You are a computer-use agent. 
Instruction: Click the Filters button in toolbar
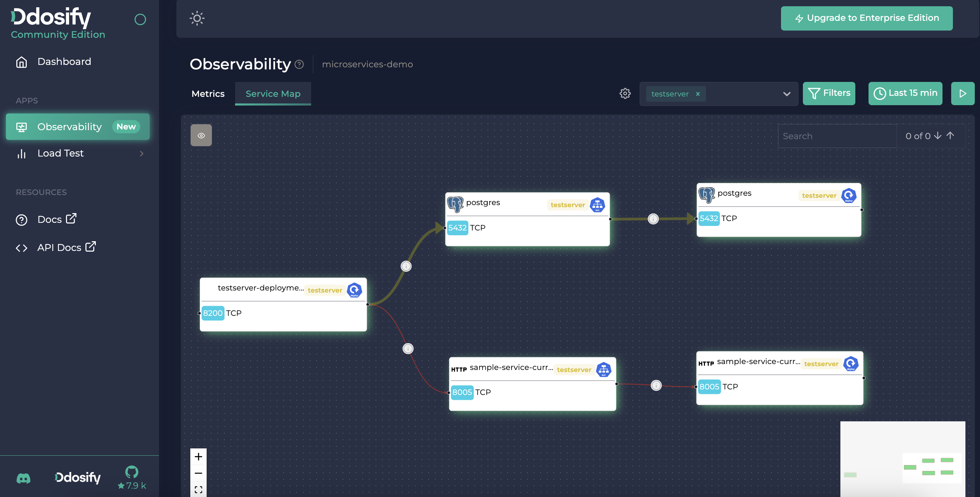[x=829, y=93]
